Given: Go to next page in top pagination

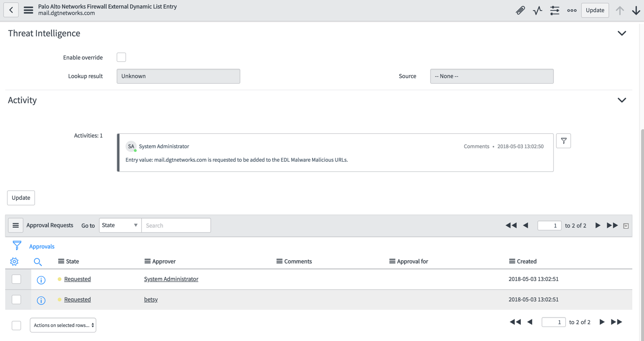Looking at the screenshot, I should pyautogui.click(x=598, y=225).
